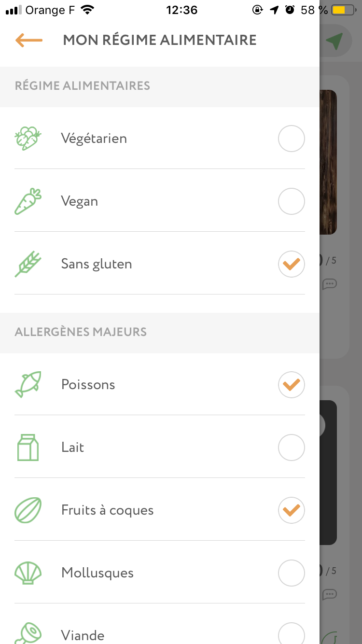Uncheck the Fruits à coques allergen
The image size is (362, 644).
tap(292, 510)
